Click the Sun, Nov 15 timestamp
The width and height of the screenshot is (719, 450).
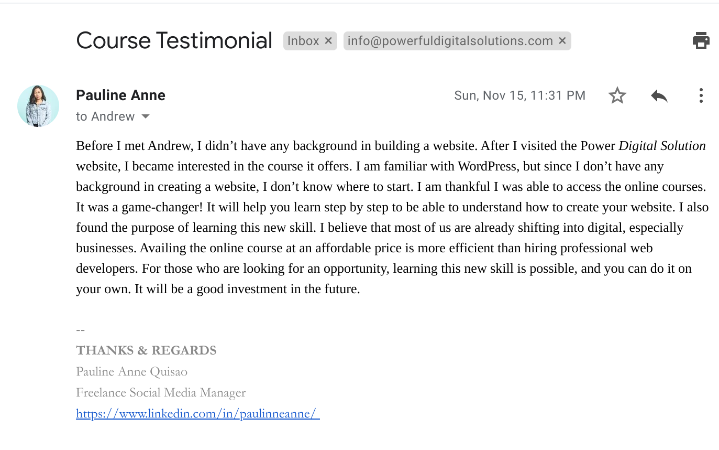[x=519, y=96]
